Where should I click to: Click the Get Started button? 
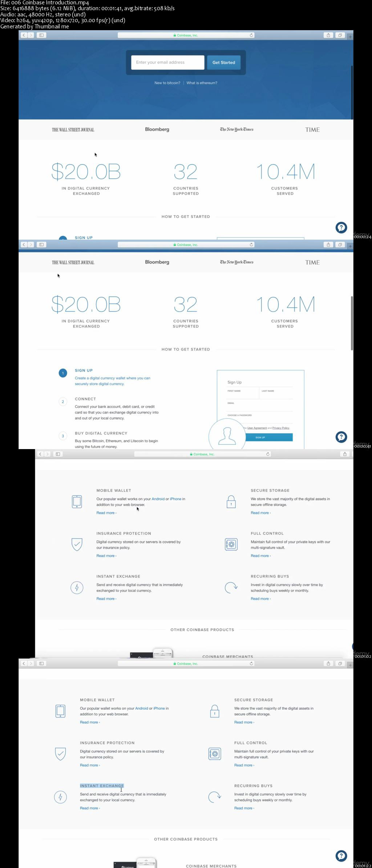pyautogui.click(x=224, y=62)
